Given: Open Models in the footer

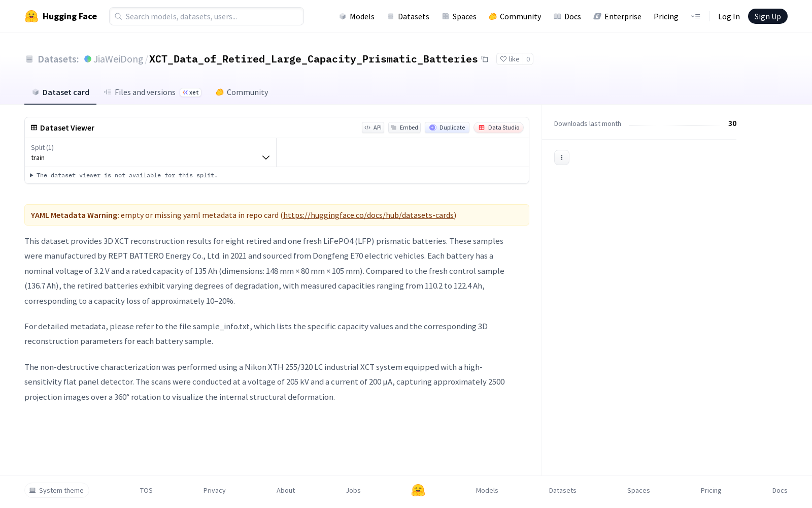Looking at the screenshot, I should (487, 490).
